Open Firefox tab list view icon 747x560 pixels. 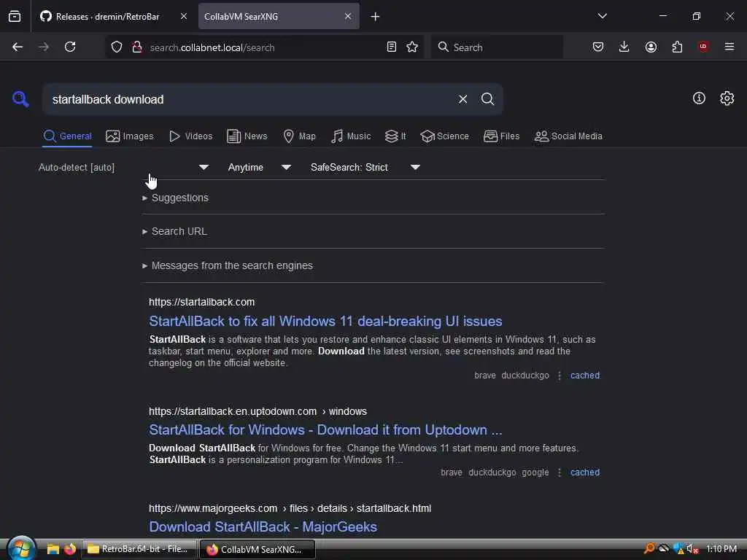tap(15, 17)
